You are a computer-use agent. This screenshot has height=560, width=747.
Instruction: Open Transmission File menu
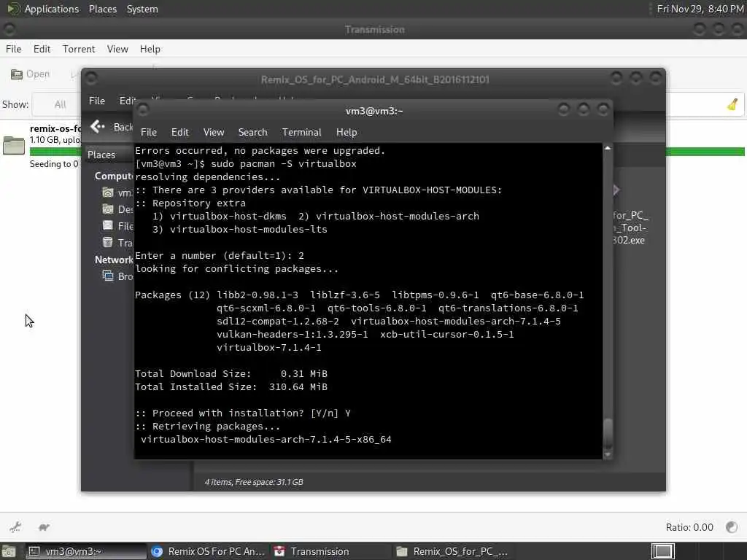pyautogui.click(x=13, y=49)
